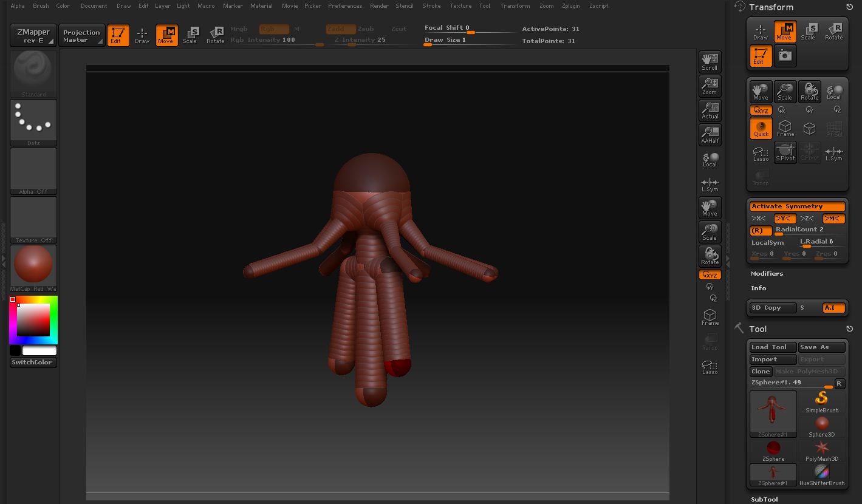The height and width of the screenshot is (504, 862).
Task: Click the Zoom magnifier on the canvas shelf
Action: click(x=710, y=86)
